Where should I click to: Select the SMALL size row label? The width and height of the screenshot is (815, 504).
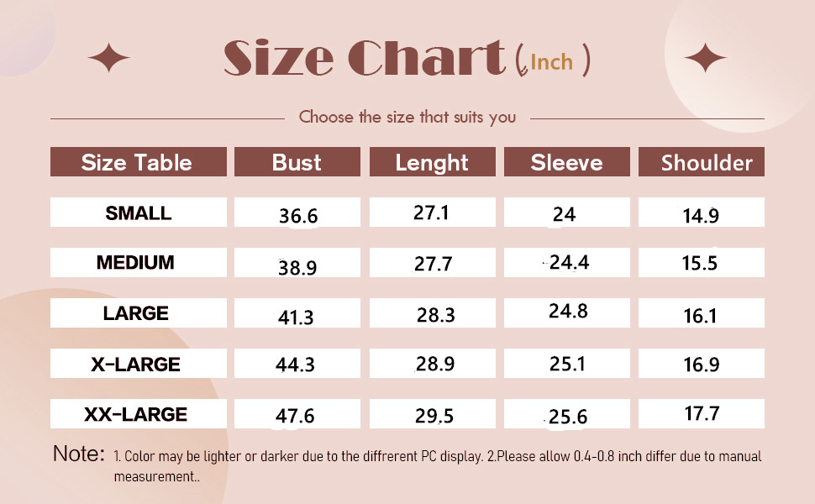pyautogui.click(x=138, y=213)
